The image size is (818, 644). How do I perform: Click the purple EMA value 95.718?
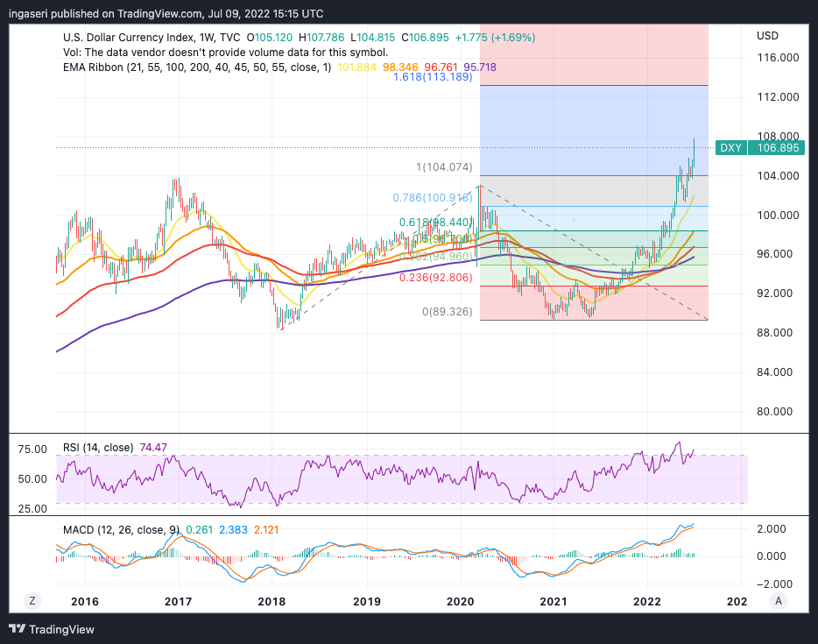tap(480, 67)
